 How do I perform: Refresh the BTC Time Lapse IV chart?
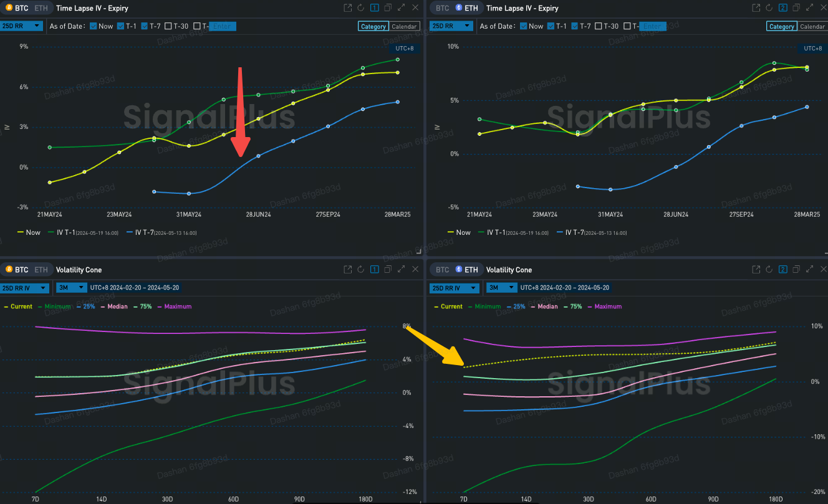click(361, 8)
